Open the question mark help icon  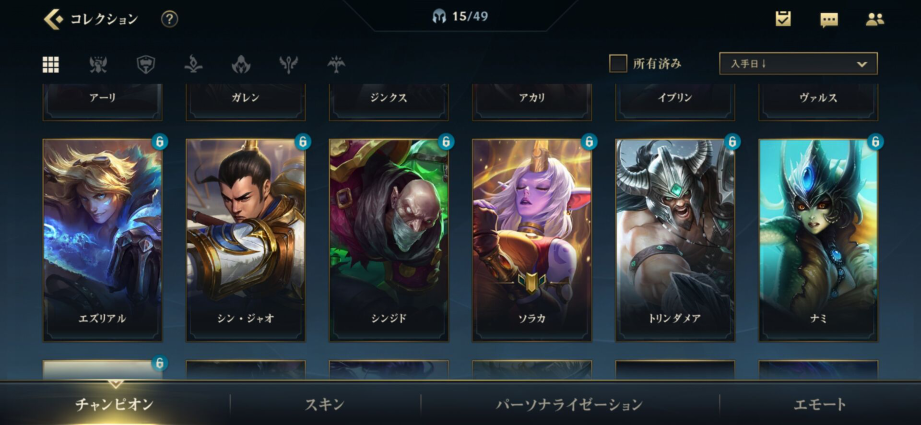pos(169,19)
